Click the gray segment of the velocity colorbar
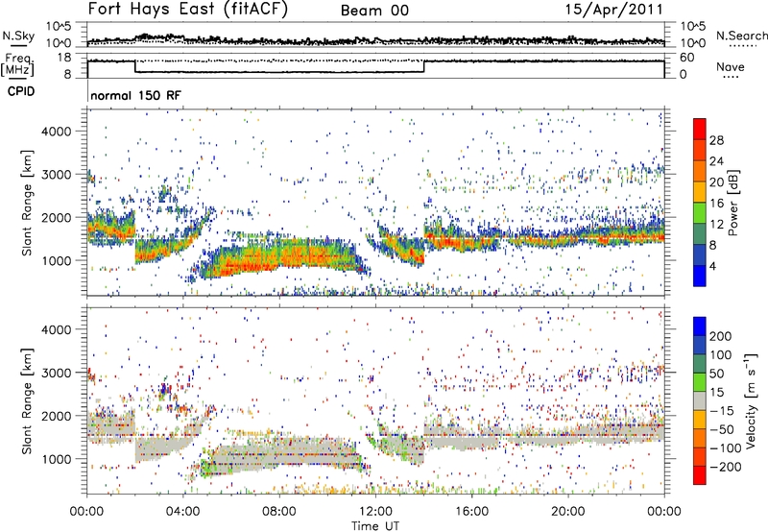This screenshot has height=532, width=768. (x=700, y=400)
